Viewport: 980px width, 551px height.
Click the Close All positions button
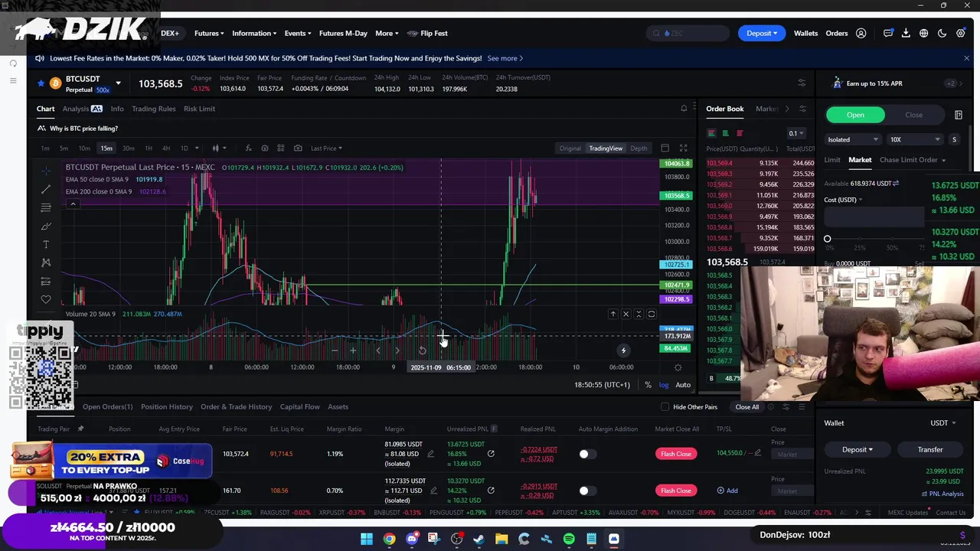746,407
